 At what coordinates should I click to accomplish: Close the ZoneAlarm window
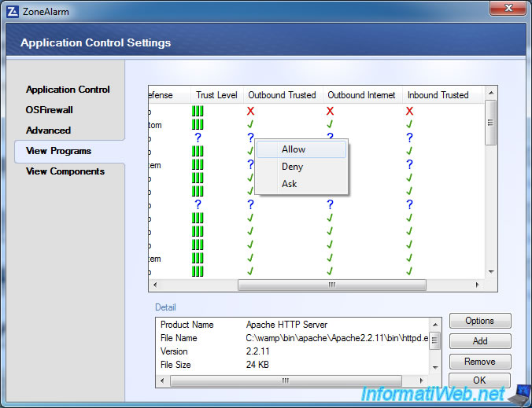(x=508, y=8)
